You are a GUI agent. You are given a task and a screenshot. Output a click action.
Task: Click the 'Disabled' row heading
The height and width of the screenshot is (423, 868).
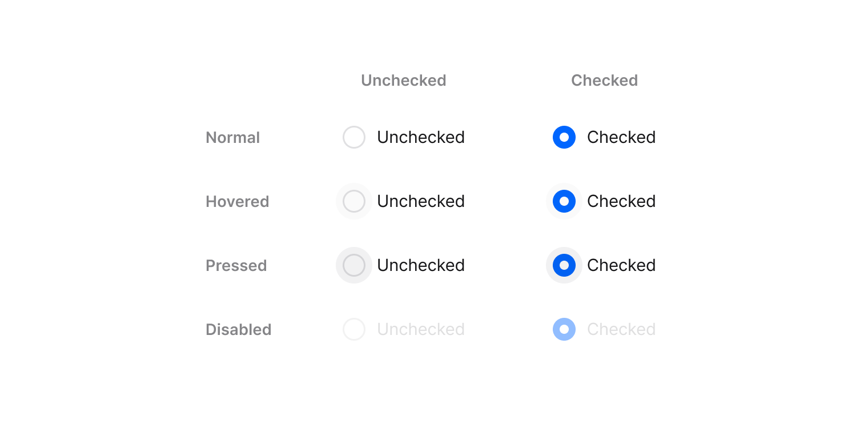coord(238,330)
